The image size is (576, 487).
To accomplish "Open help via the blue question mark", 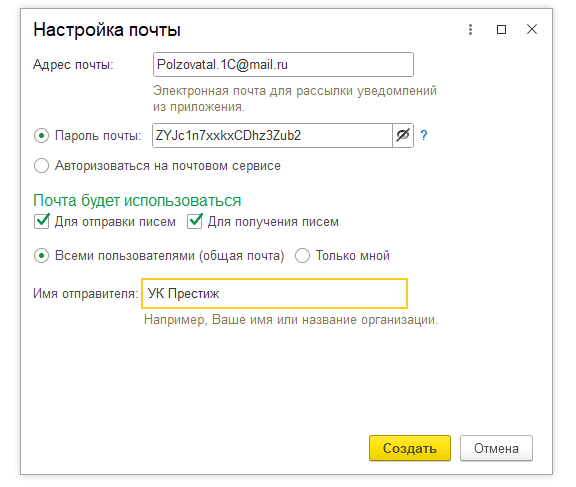I will coord(424,136).
